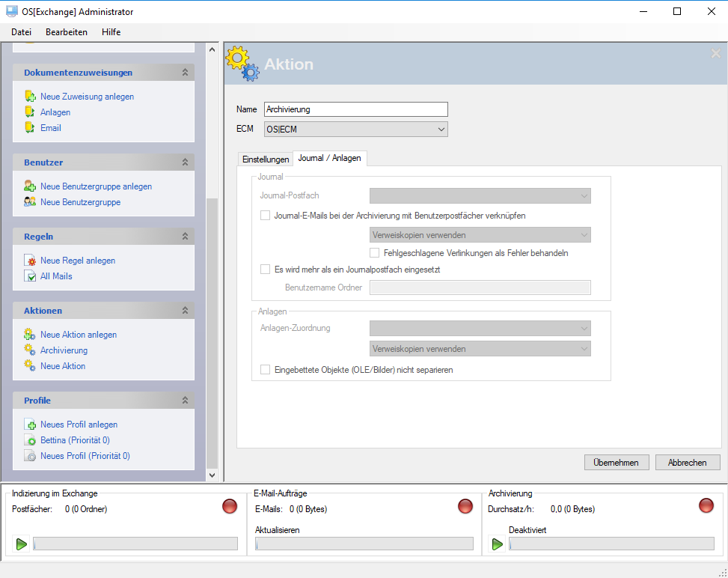Click the Neue Aktion anlegen gear icon

click(x=29, y=335)
